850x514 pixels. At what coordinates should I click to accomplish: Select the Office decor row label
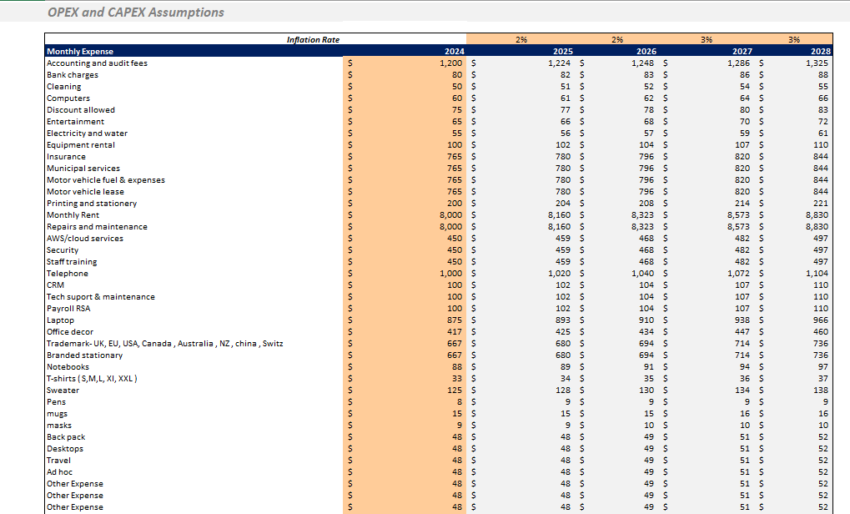(70, 332)
